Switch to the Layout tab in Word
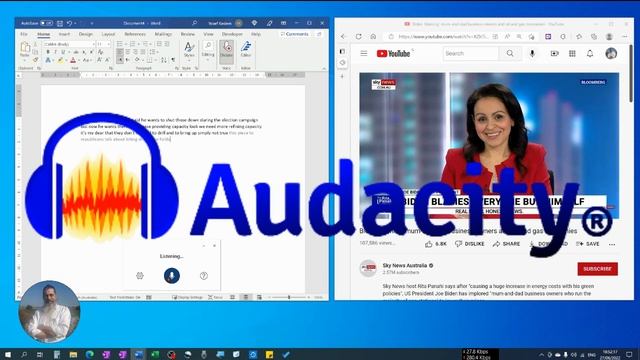640x360 pixels. pos(108,34)
